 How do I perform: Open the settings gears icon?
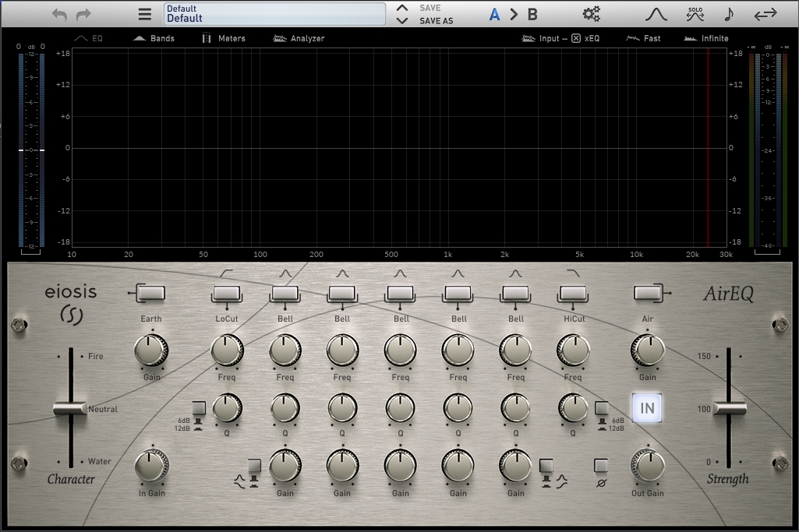click(592, 14)
